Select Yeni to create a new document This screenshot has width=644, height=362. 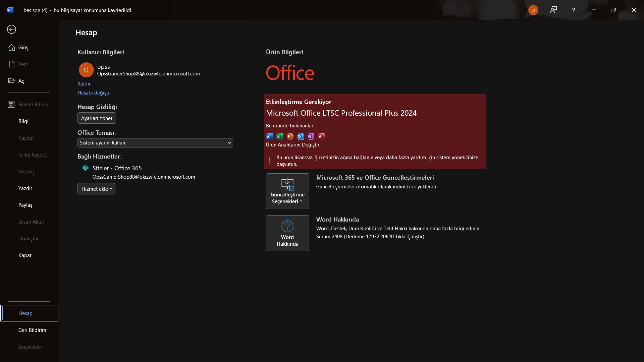pyautogui.click(x=29, y=64)
